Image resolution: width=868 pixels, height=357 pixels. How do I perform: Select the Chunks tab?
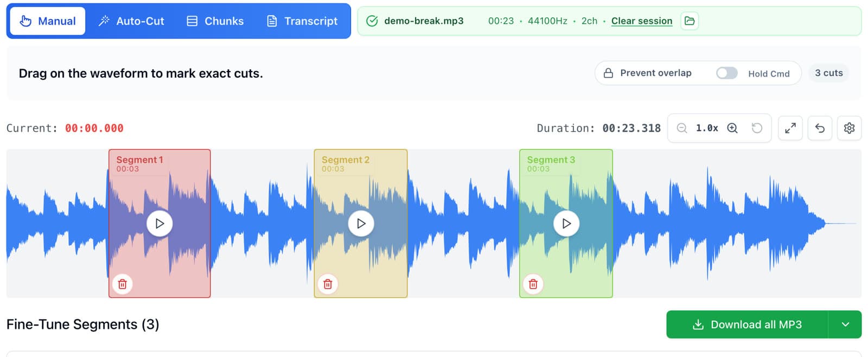click(x=215, y=21)
